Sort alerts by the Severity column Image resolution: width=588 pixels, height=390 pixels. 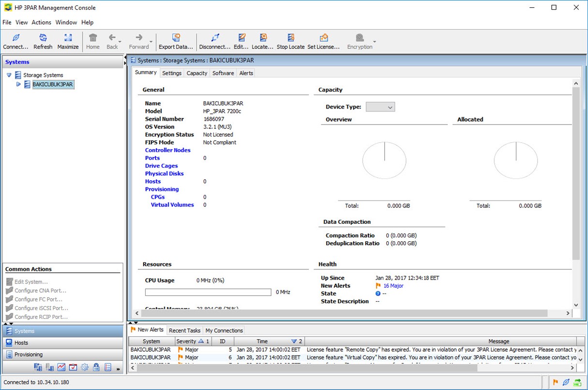[x=194, y=342]
